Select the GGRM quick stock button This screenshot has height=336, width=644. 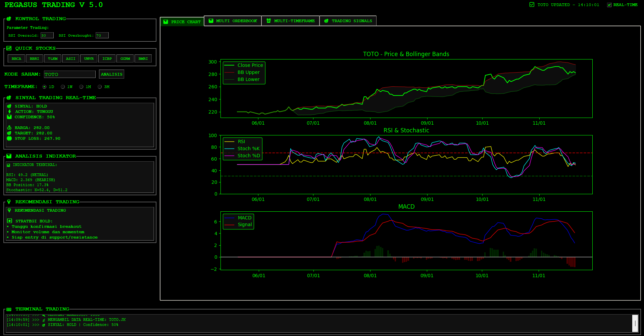[125, 59]
